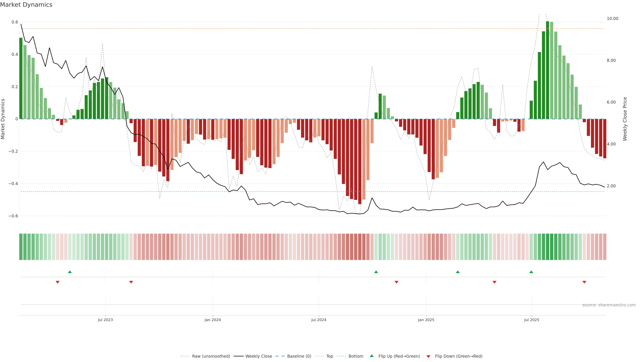Click the red triangle icon in the legend
644x362 pixels.
(x=428, y=356)
